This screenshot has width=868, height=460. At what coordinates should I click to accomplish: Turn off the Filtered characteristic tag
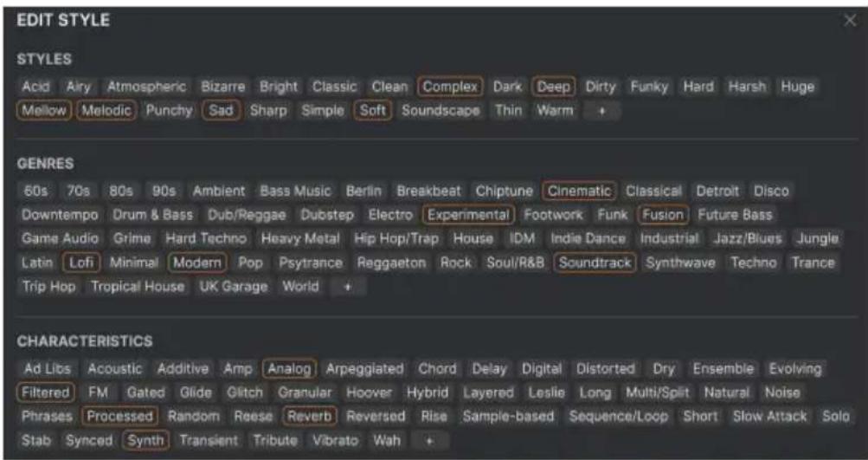pyautogui.click(x=45, y=393)
